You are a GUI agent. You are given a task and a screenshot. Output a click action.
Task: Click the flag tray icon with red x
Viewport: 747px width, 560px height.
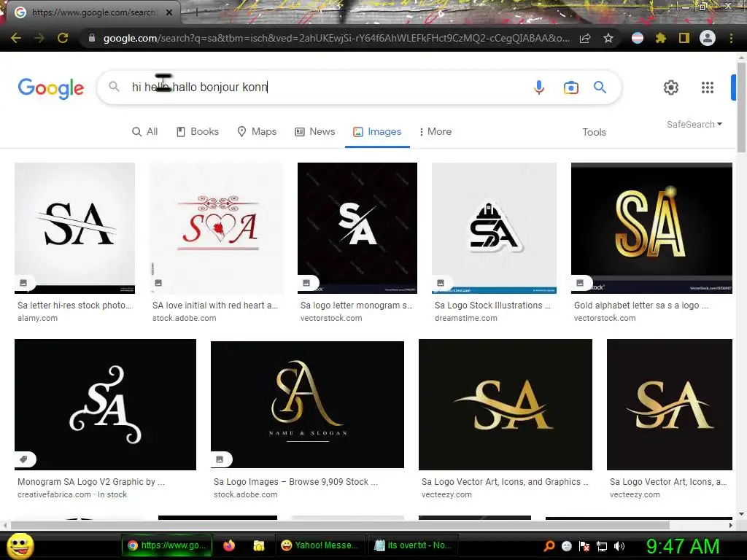click(x=584, y=546)
